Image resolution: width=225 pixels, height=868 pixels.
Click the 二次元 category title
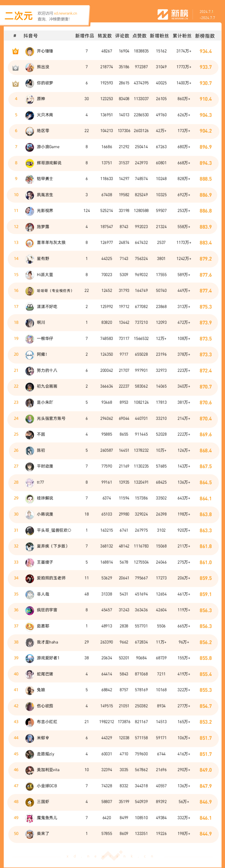(19, 16)
